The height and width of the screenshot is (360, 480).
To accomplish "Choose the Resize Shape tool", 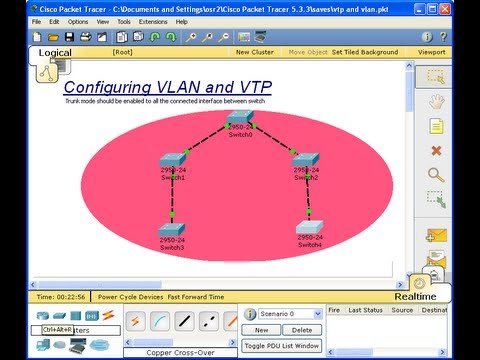I will (436, 199).
